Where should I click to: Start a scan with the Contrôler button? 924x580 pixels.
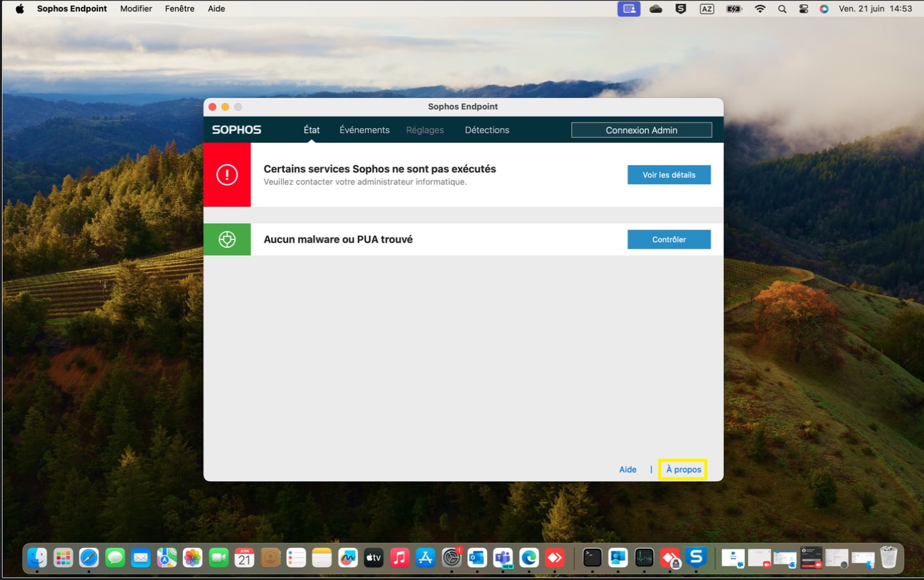click(x=669, y=239)
